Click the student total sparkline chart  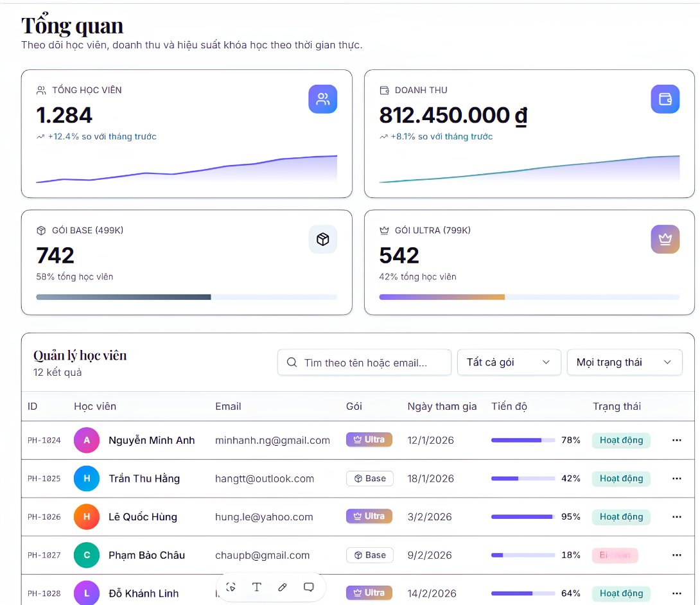187,169
